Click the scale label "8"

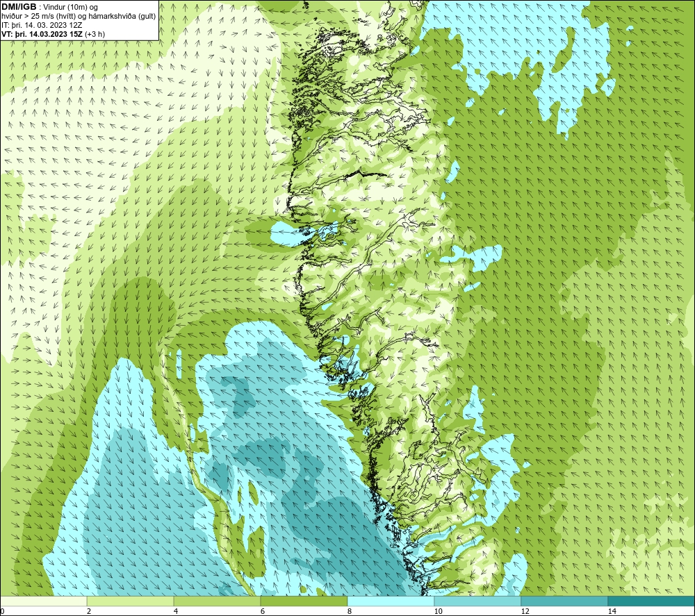click(x=350, y=612)
